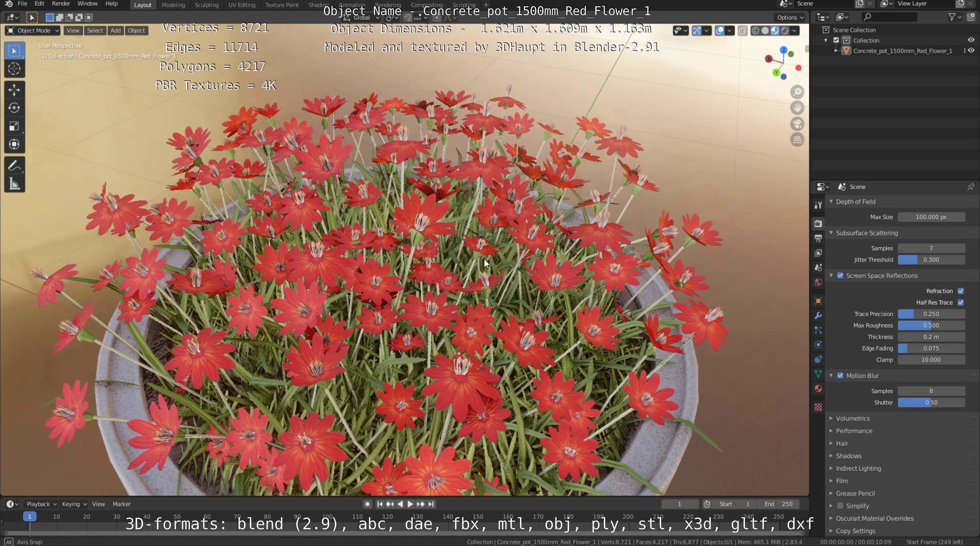
Task: Switch to the Modeling workspace tab
Action: [173, 5]
